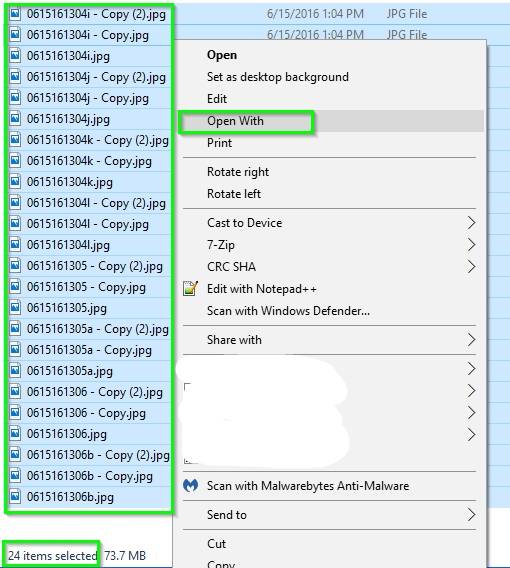
Task: Click the icon beside 0615161304j - Copy.jpg
Action: [x=15, y=98]
